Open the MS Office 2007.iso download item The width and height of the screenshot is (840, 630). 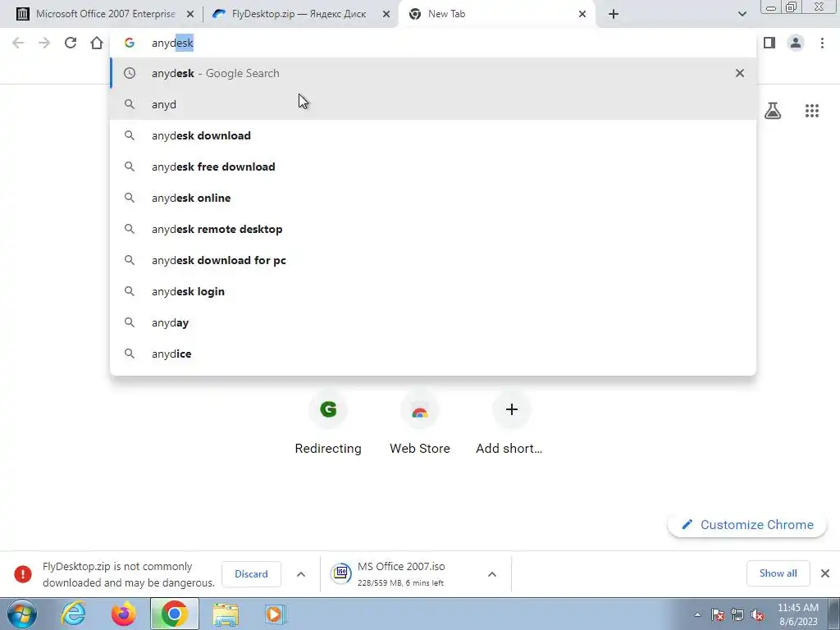pos(402,573)
